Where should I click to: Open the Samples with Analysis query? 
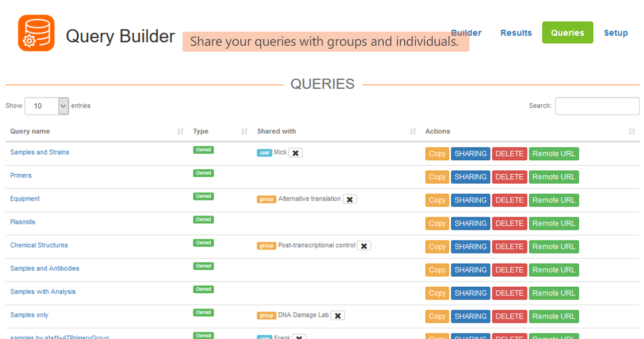coord(43,291)
